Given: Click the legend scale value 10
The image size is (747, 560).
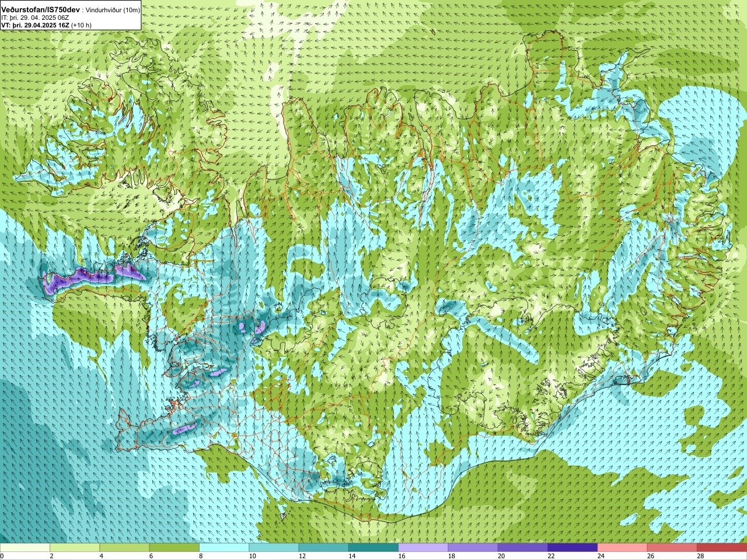Looking at the screenshot, I should (x=252, y=556).
